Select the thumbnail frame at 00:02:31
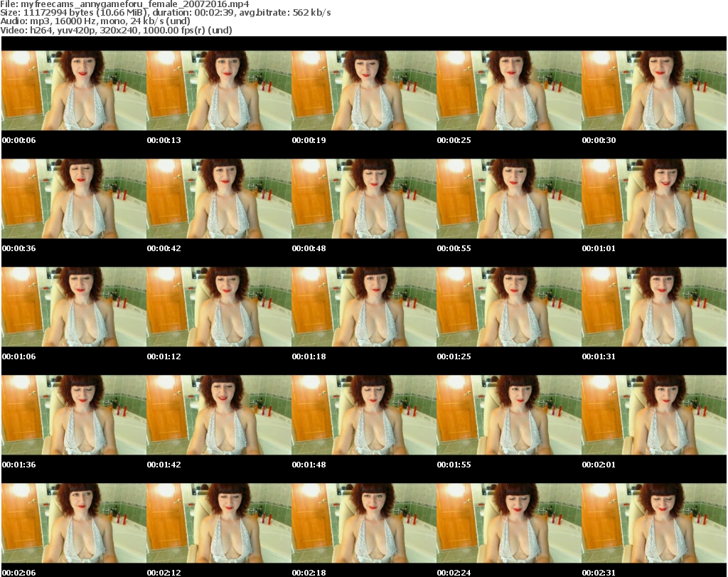 pyautogui.click(x=654, y=523)
